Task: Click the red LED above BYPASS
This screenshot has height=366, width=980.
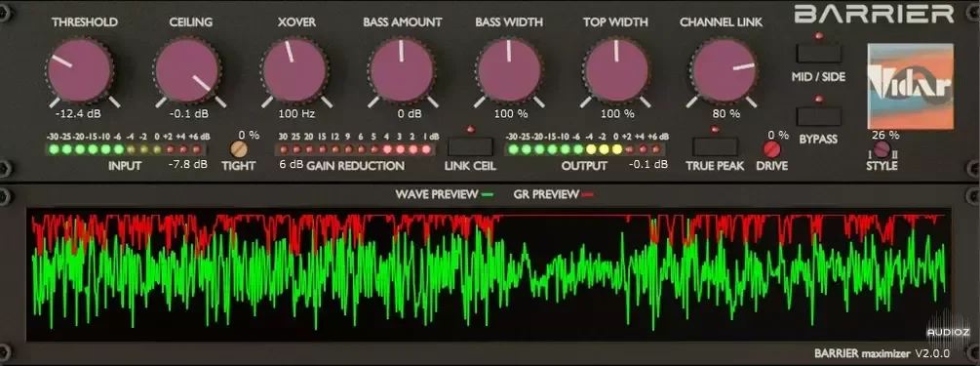Action: click(x=819, y=99)
